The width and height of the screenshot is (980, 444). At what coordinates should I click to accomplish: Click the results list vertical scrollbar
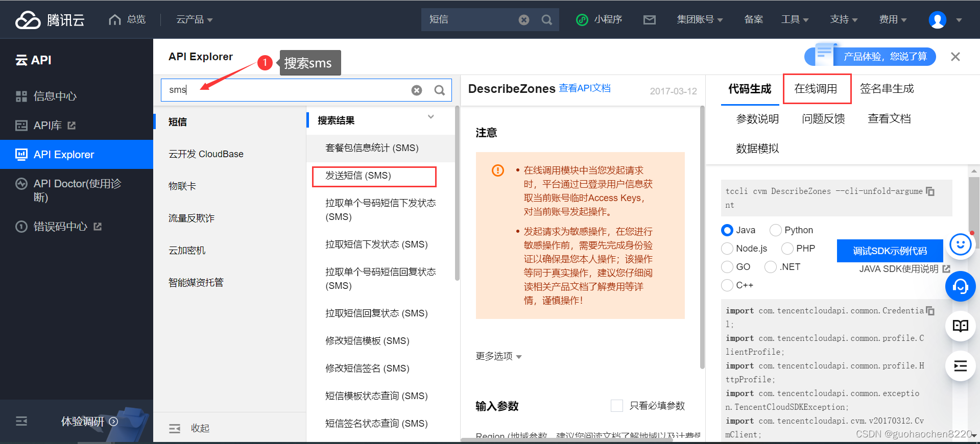pos(457,193)
